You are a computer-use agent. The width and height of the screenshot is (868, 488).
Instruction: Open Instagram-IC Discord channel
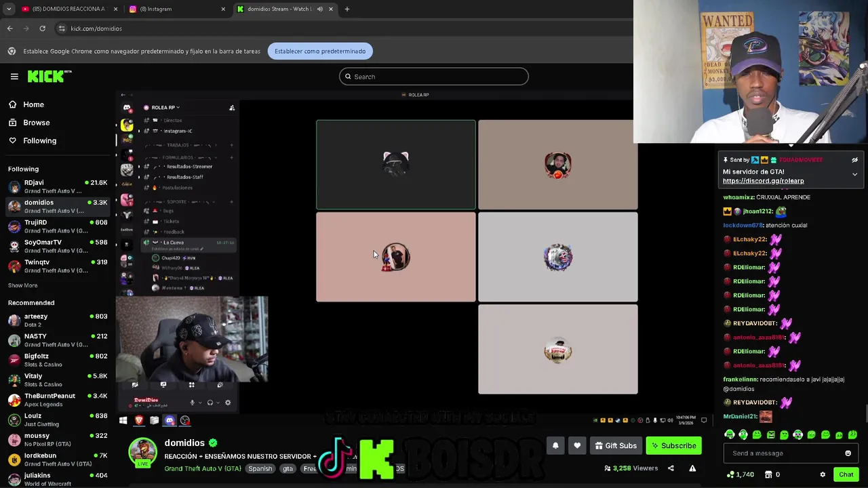[x=178, y=131]
